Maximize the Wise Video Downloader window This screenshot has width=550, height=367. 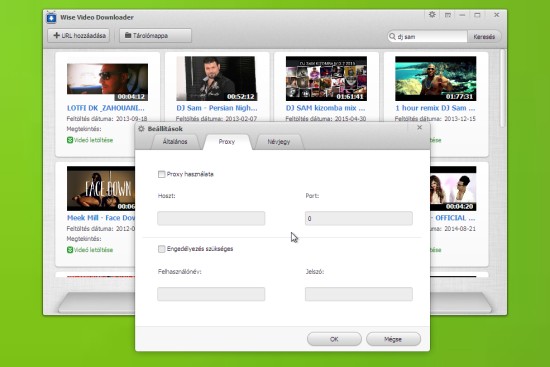tap(477, 15)
